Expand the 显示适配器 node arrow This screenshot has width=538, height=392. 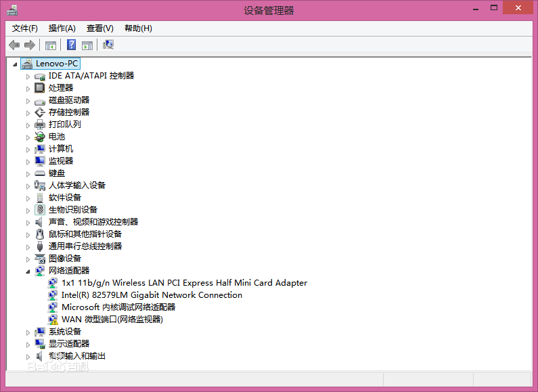tap(28, 345)
